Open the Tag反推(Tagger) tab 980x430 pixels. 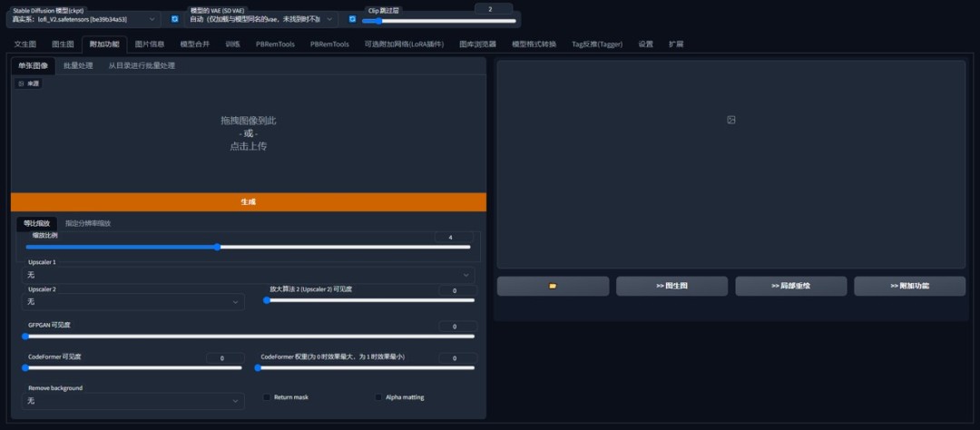[597, 44]
